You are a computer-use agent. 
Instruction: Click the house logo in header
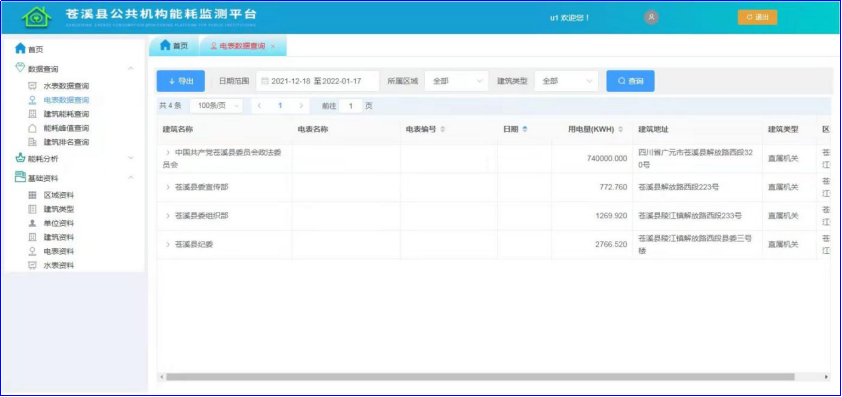pyautogui.click(x=37, y=17)
